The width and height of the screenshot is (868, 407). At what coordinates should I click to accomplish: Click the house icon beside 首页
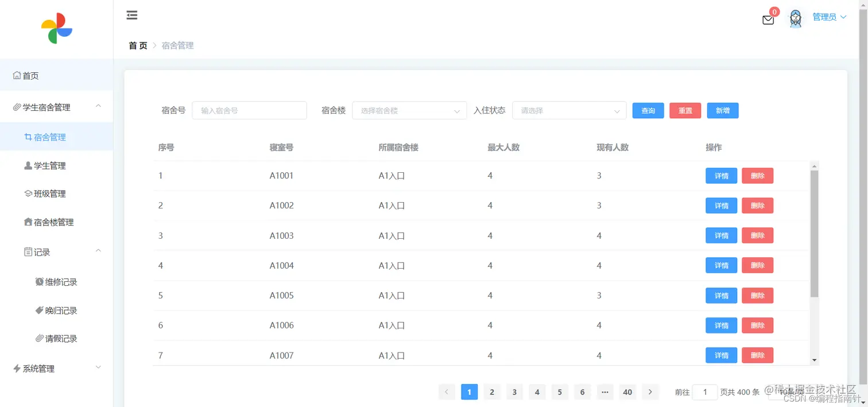click(17, 75)
